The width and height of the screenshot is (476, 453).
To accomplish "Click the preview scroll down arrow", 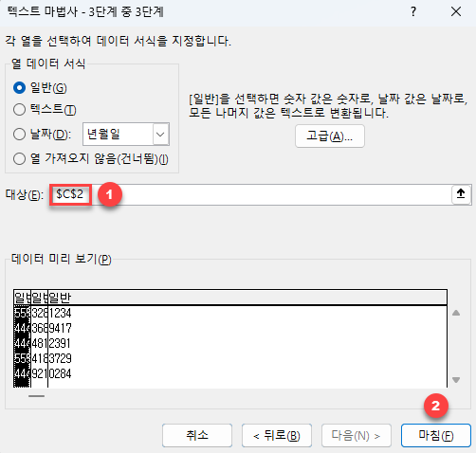I will pyautogui.click(x=456, y=380).
